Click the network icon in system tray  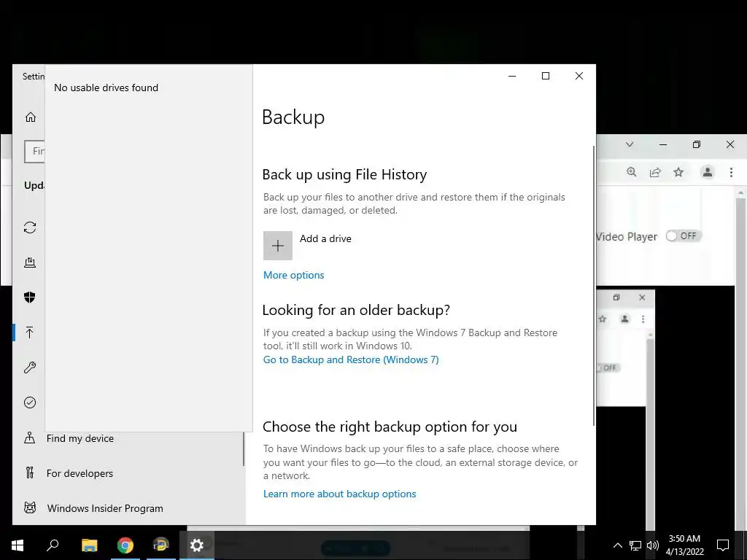point(635,545)
